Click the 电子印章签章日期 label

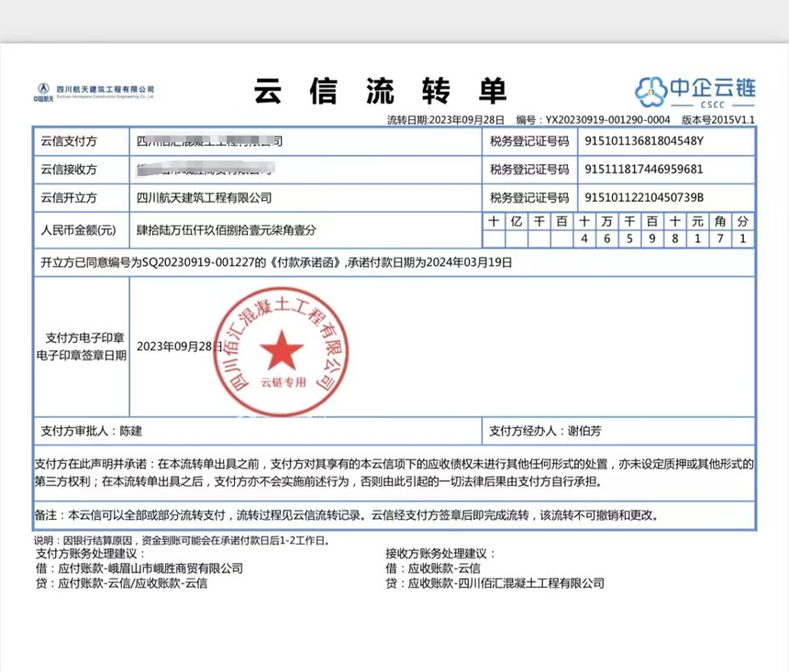click(82, 356)
